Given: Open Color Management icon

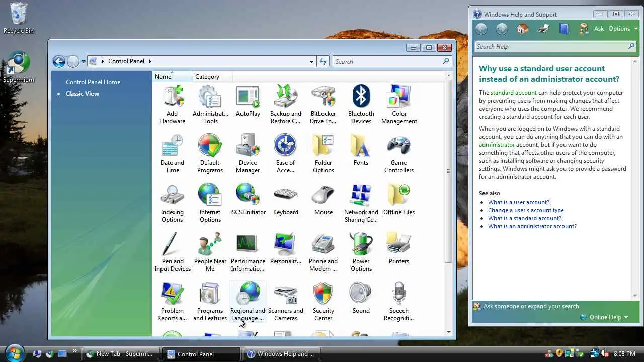Looking at the screenshot, I should (x=399, y=105).
